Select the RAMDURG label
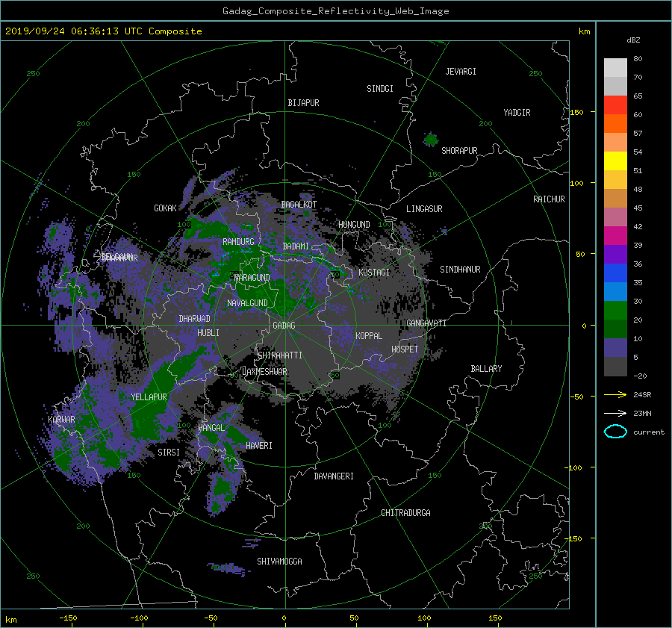672x628 pixels. coord(238,242)
